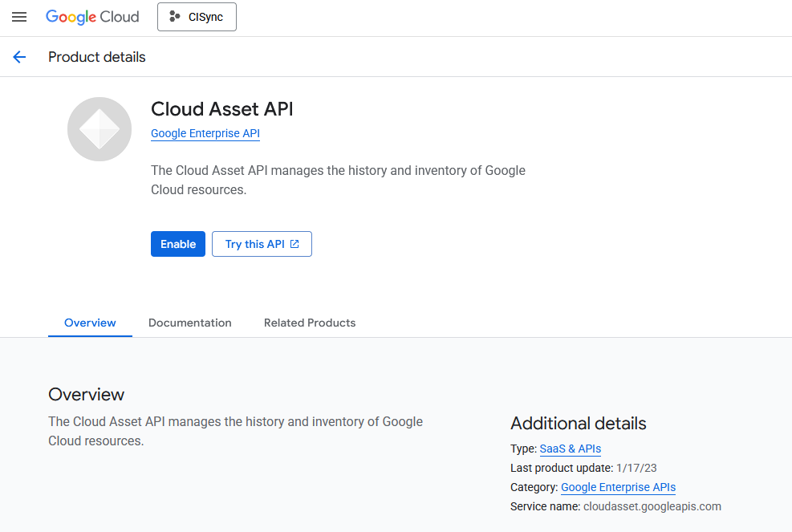Click the Product details page title

coord(97,57)
